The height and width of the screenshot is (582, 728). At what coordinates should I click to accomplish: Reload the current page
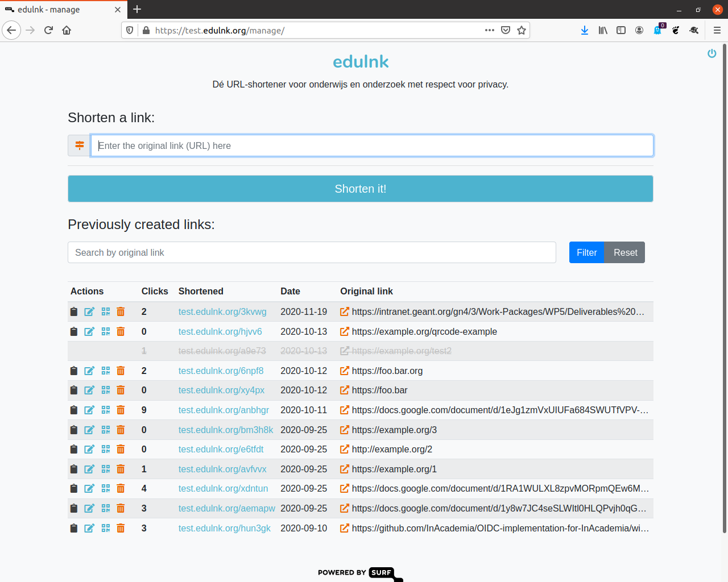[x=48, y=30]
